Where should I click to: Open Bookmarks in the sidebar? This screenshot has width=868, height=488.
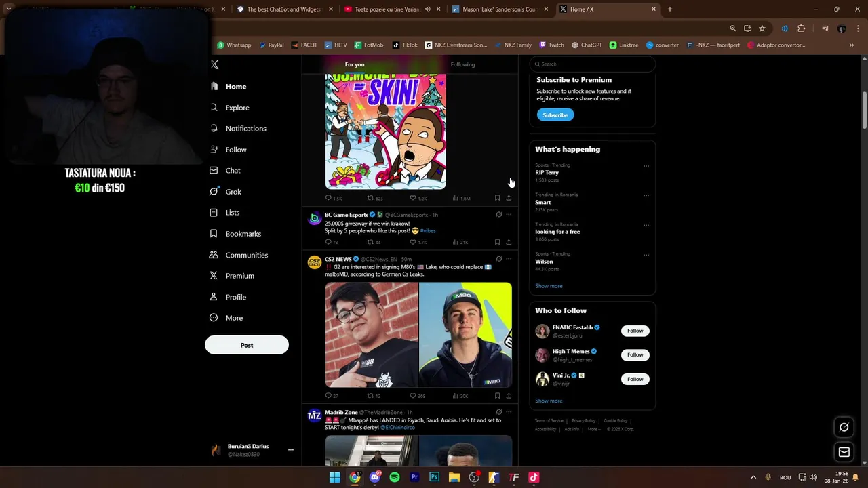point(235,234)
